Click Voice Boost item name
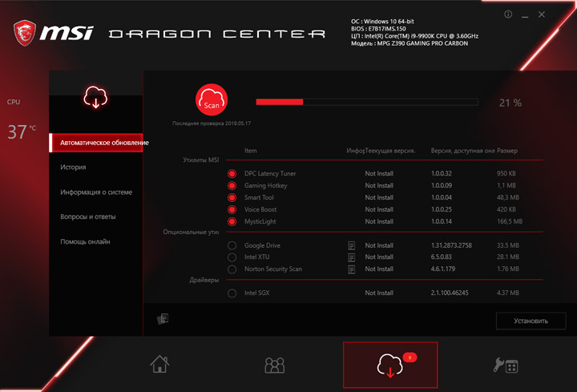577x392 pixels. tap(260, 209)
